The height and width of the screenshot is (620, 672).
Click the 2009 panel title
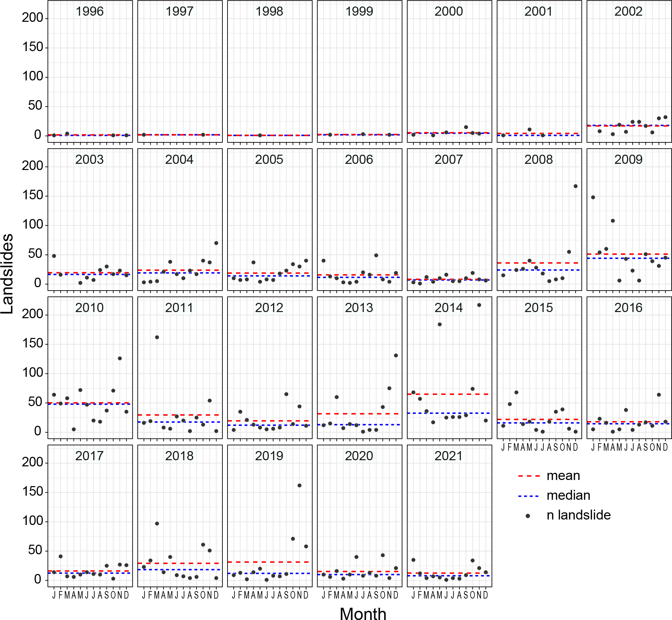[628, 159]
